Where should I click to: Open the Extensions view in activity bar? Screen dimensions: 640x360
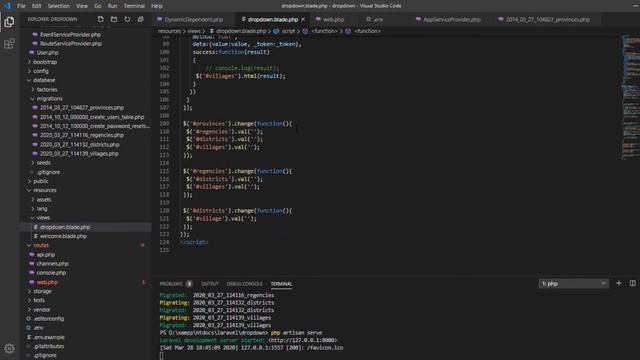[9, 44]
